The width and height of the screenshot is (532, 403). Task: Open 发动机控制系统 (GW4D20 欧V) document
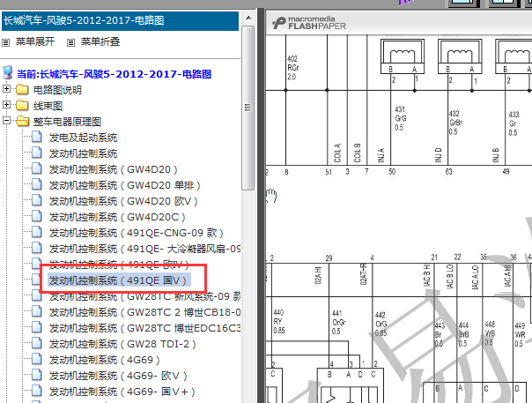[123, 201]
